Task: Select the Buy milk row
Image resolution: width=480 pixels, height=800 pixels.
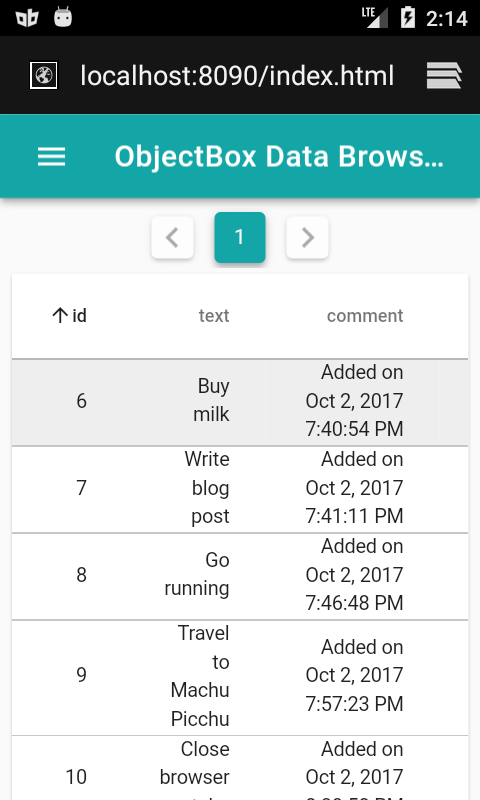Action: [240, 402]
